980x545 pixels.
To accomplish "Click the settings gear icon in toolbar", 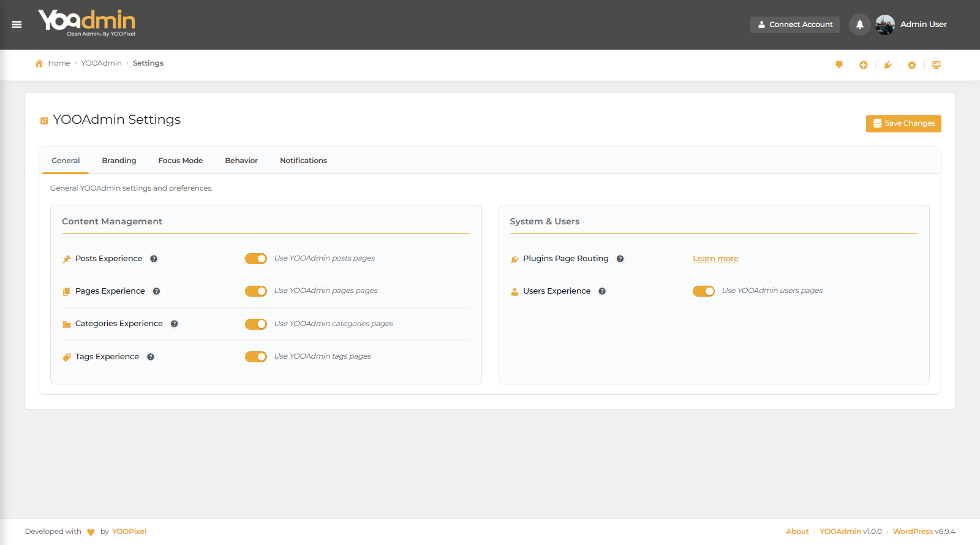I will [912, 65].
